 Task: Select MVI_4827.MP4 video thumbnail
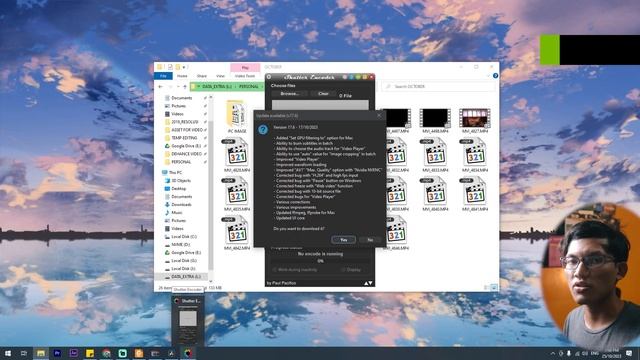475,121
